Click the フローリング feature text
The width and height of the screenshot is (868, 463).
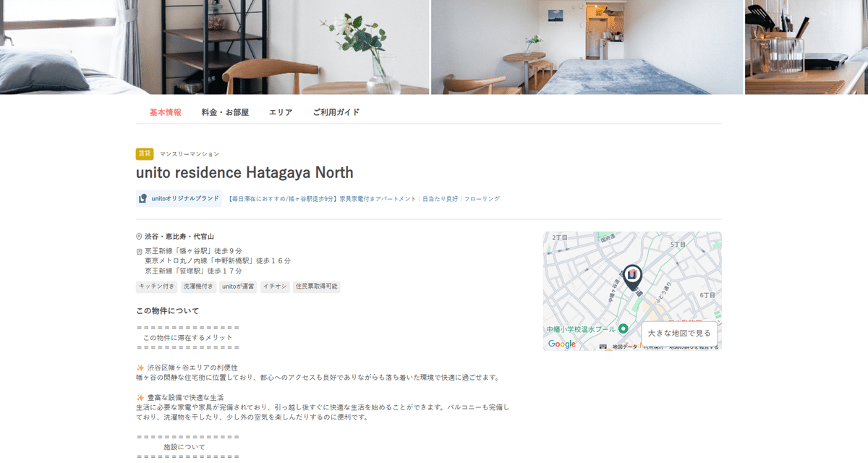(482, 198)
